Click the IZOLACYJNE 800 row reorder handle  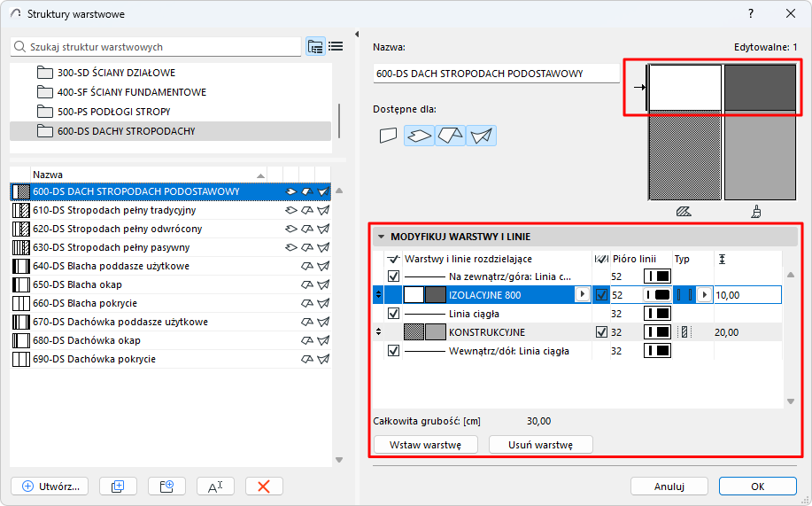(x=379, y=295)
